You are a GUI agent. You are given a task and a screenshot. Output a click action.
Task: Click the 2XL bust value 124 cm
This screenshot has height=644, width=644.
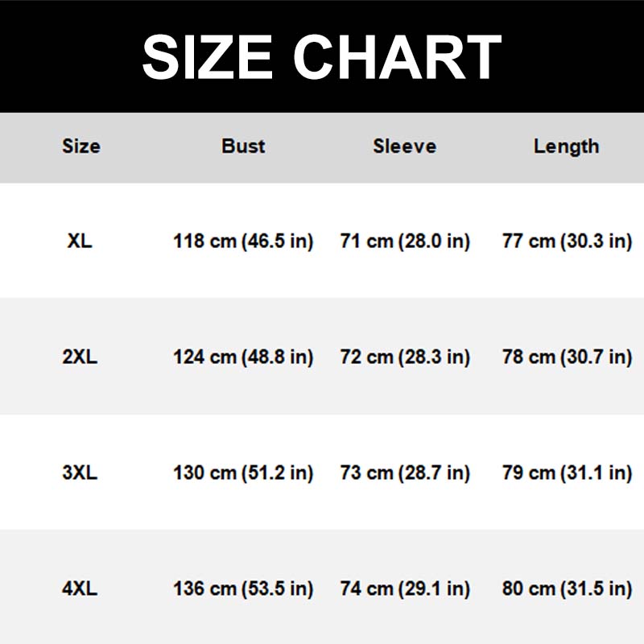(243, 357)
